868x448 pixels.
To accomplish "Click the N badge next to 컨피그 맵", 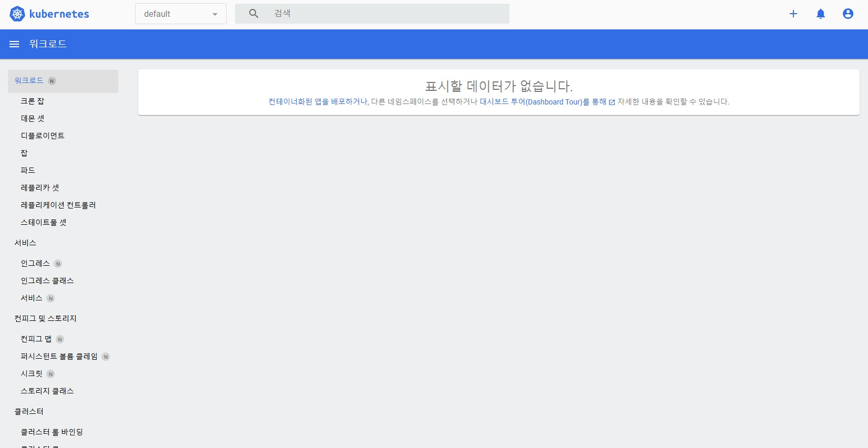I will tap(60, 339).
